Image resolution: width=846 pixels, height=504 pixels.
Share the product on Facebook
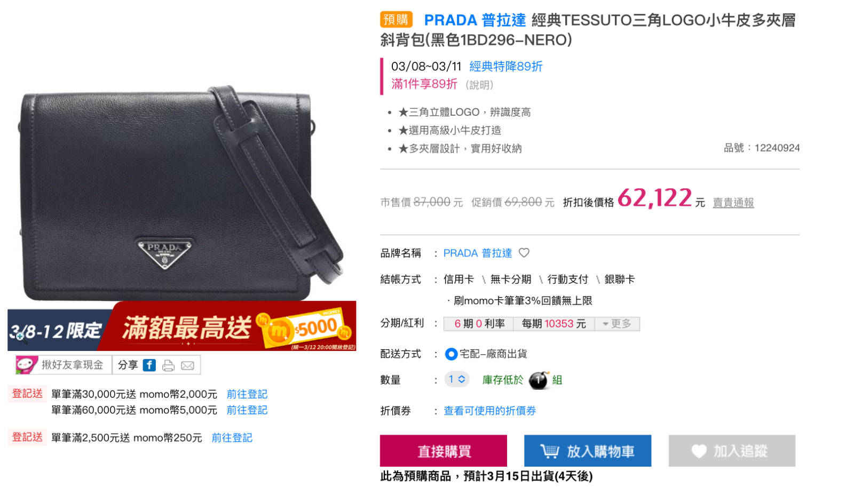coord(149,365)
